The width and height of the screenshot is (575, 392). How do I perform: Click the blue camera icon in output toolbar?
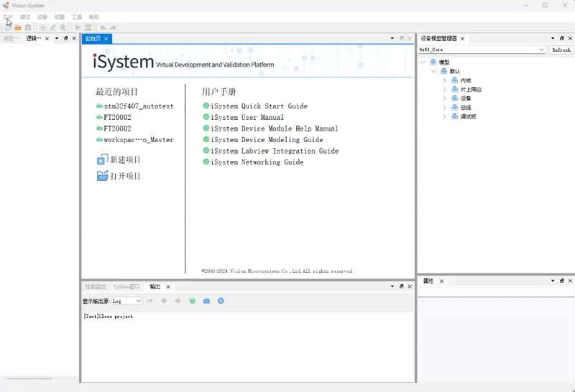click(x=206, y=301)
